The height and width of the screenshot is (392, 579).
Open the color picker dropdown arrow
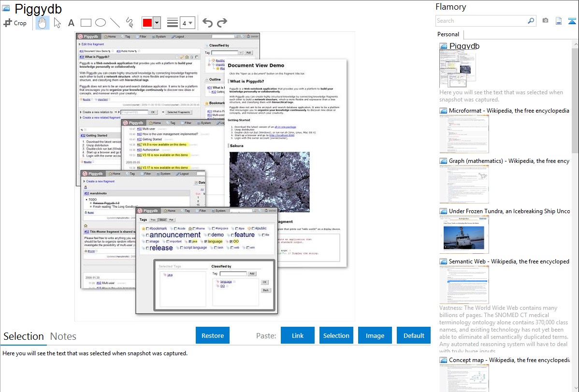(157, 23)
